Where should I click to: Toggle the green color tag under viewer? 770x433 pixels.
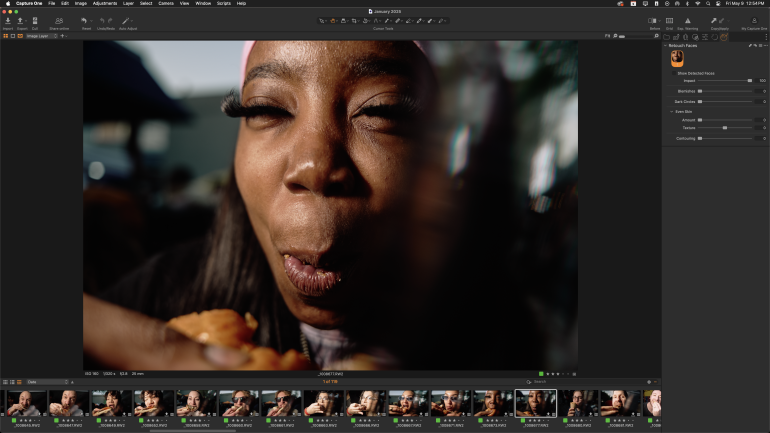(x=541, y=374)
